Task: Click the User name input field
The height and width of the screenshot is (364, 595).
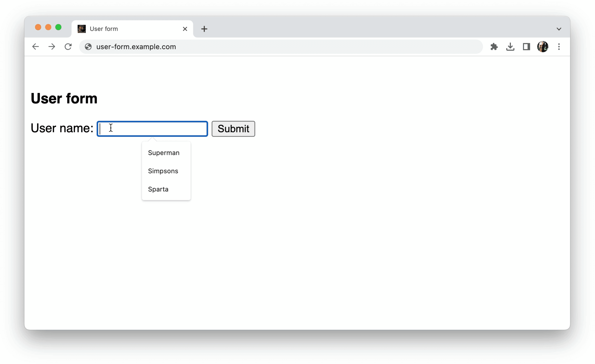Action: tap(153, 128)
